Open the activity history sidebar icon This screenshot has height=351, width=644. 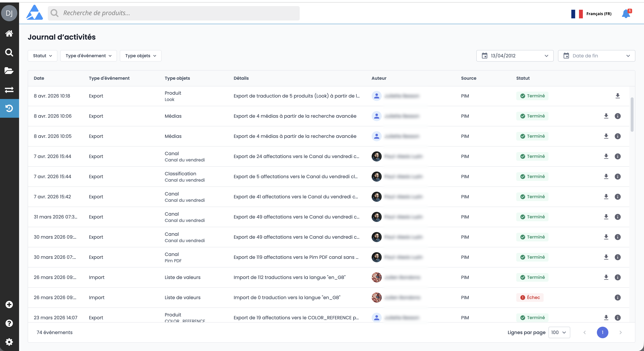pyautogui.click(x=9, y=108)
